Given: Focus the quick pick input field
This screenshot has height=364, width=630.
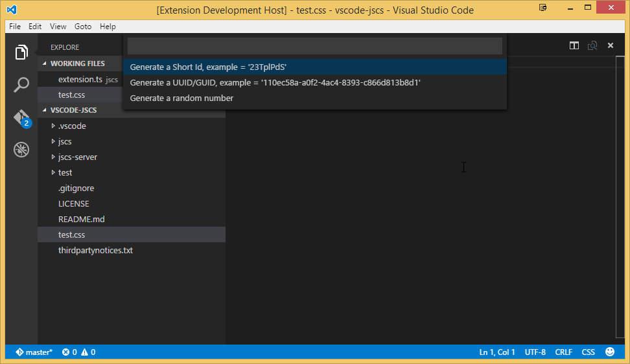Looking at the screenshot, I should point(315,46).
